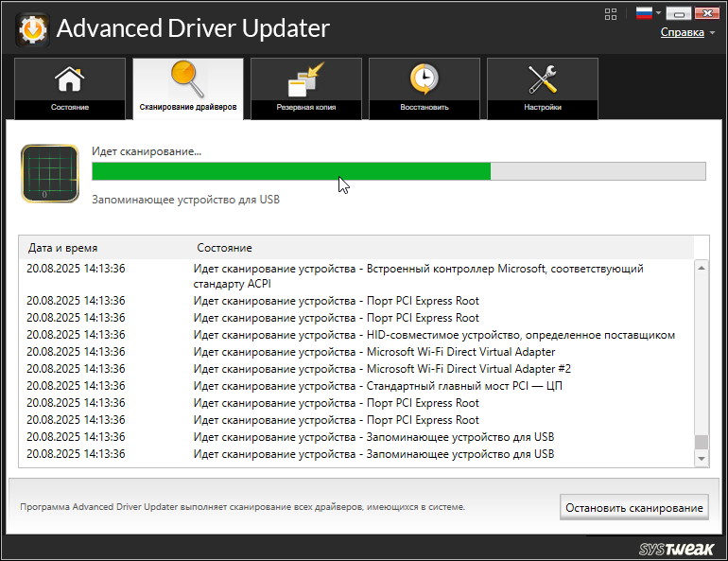Click the radar scanning animation icon
728x561 pixels.
(50, 174)
